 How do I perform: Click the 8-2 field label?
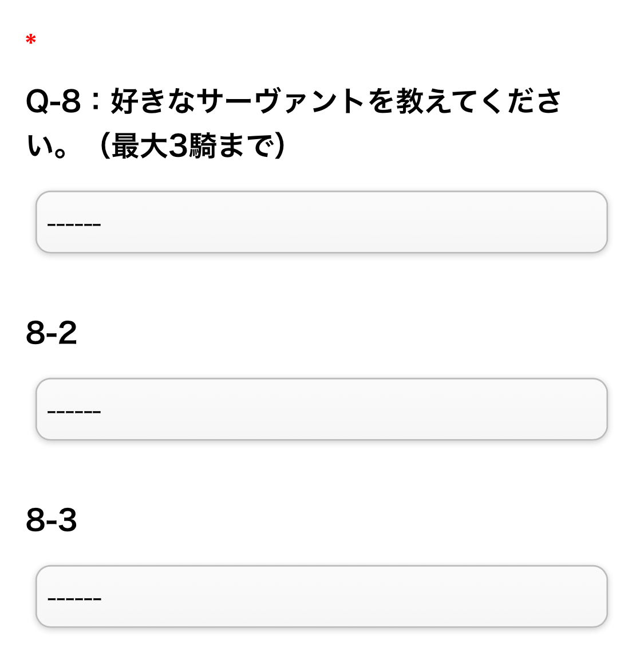52,333
